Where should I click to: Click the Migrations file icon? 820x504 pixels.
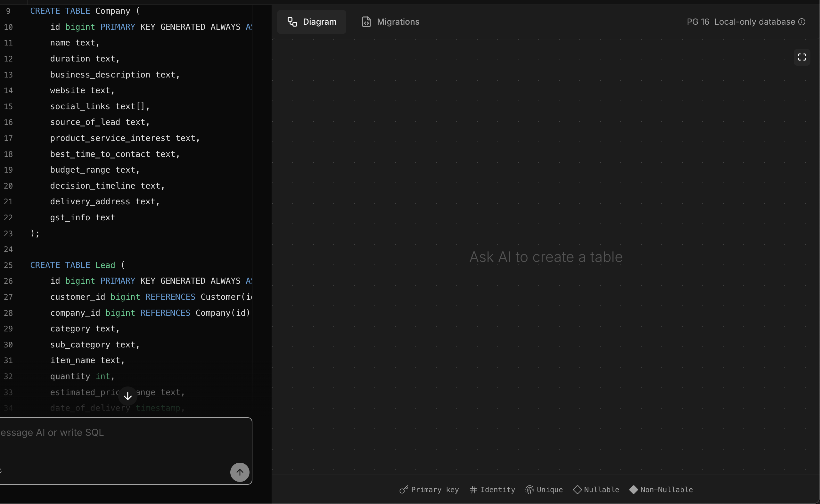(367, 21)
